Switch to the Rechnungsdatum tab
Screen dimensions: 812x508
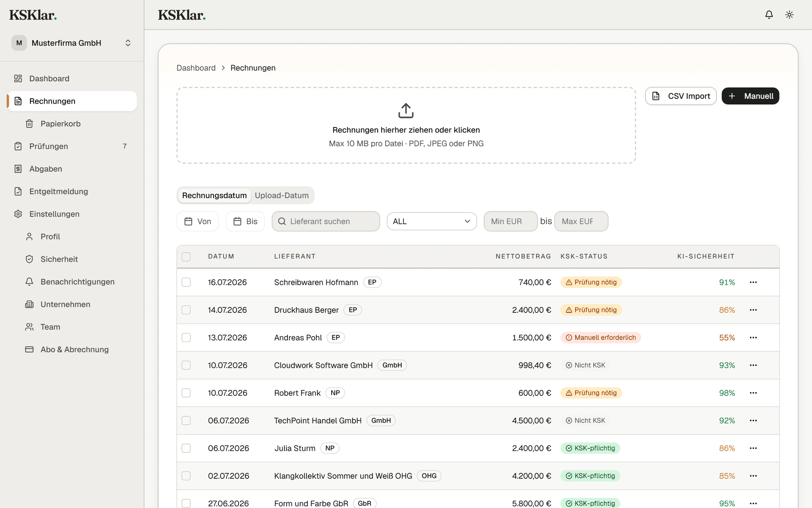tap(214, 196)
